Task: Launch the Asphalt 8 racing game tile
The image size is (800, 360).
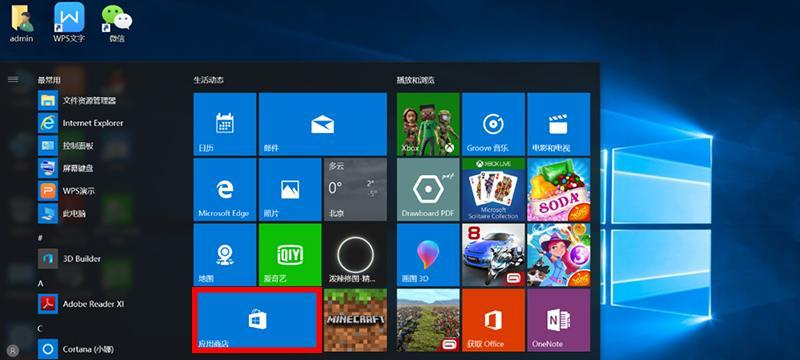Action: (x=493, y=254)
